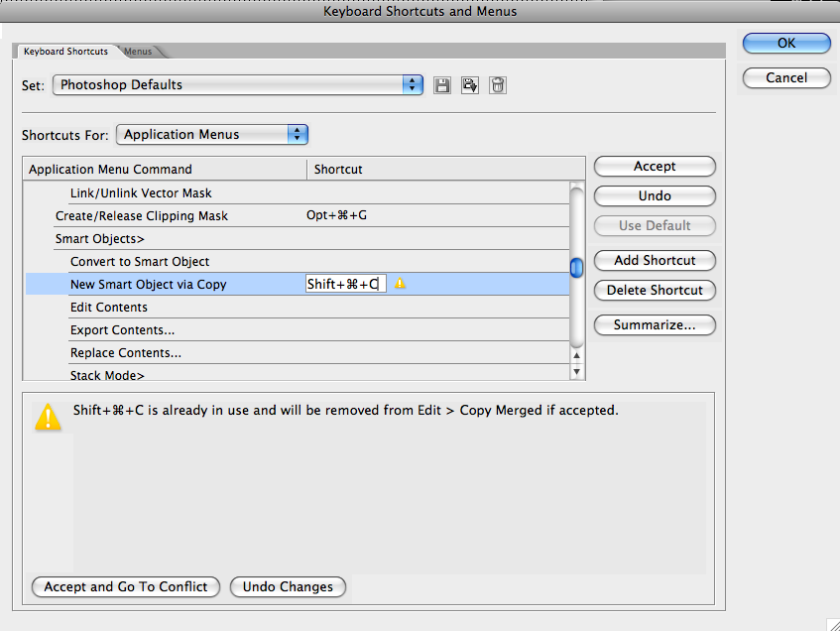Click the Summarize... button
The height and width of the screenshot is (631, 840).
655,324
